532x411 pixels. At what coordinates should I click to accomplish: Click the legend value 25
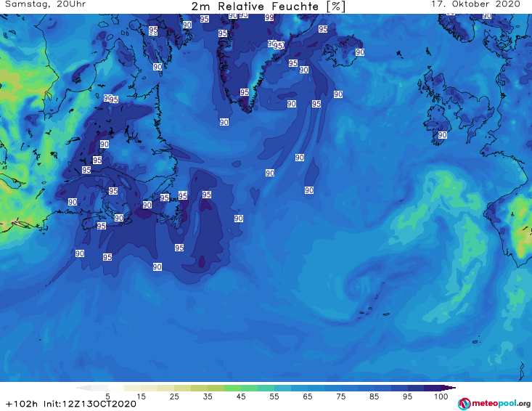[174, 396]
